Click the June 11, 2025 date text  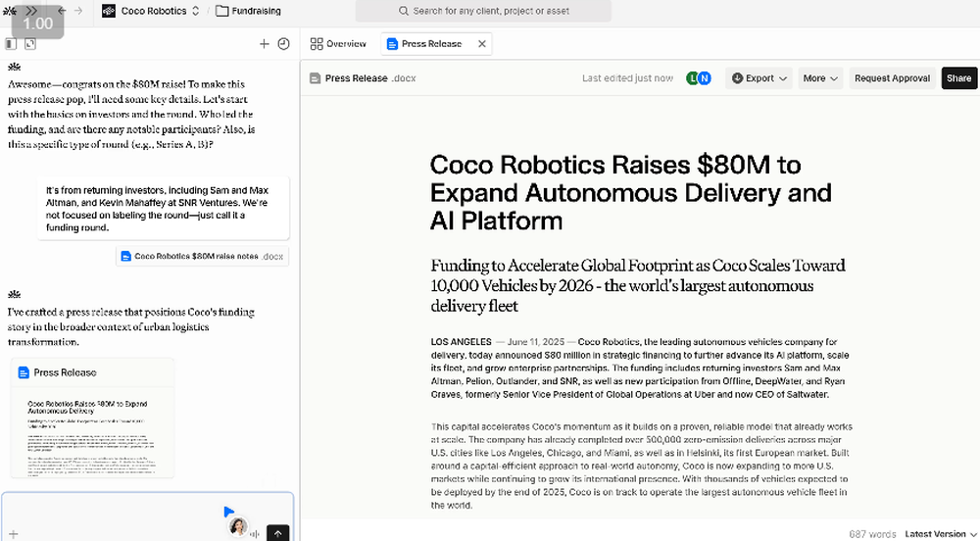[x=536, y=342]
